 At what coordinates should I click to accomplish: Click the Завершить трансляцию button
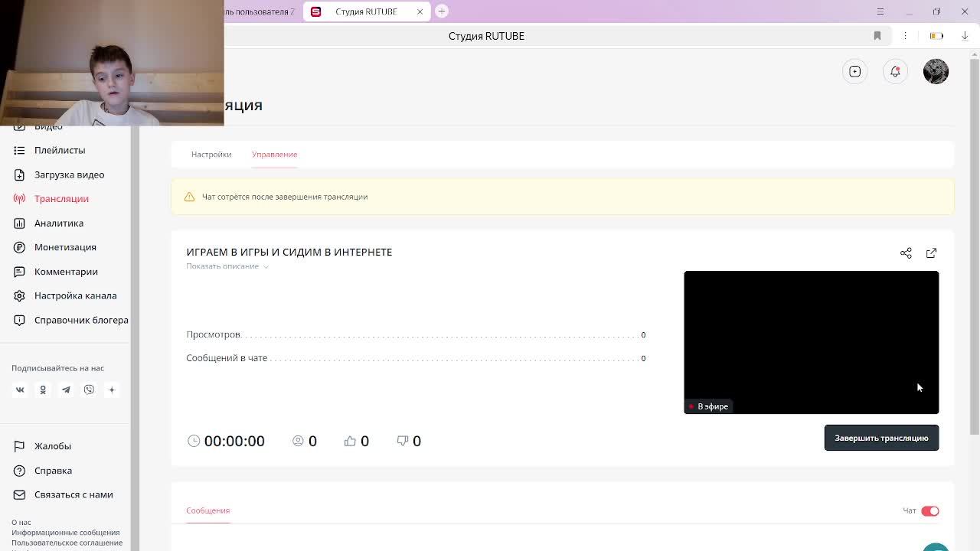[881, 438]
